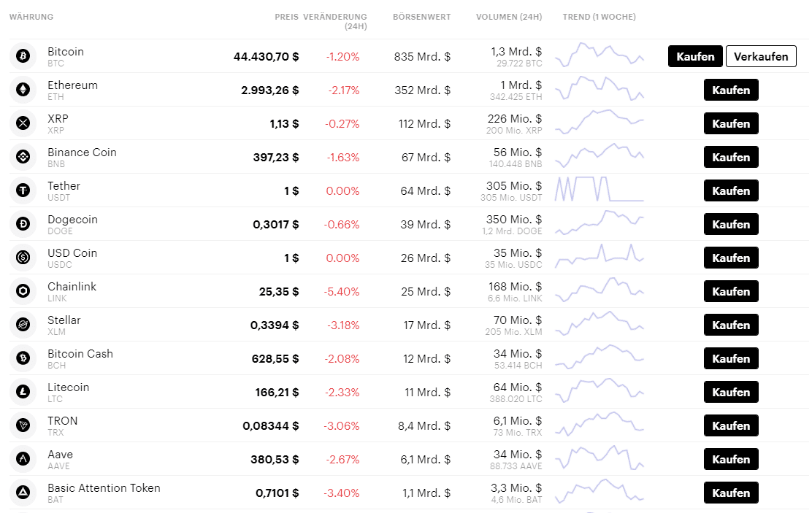This screenshot has height=513, width=812.
Task: Click the USD Coin icon
Action: coord(23,258)
